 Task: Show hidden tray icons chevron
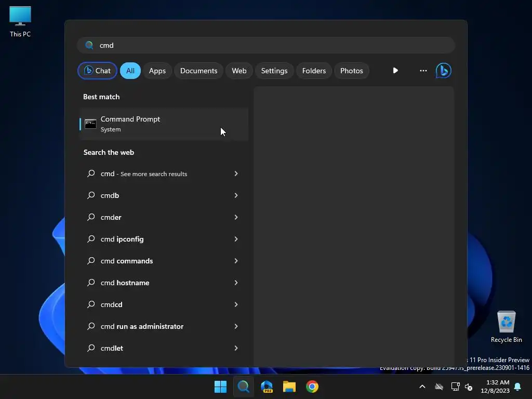[422, 387]
